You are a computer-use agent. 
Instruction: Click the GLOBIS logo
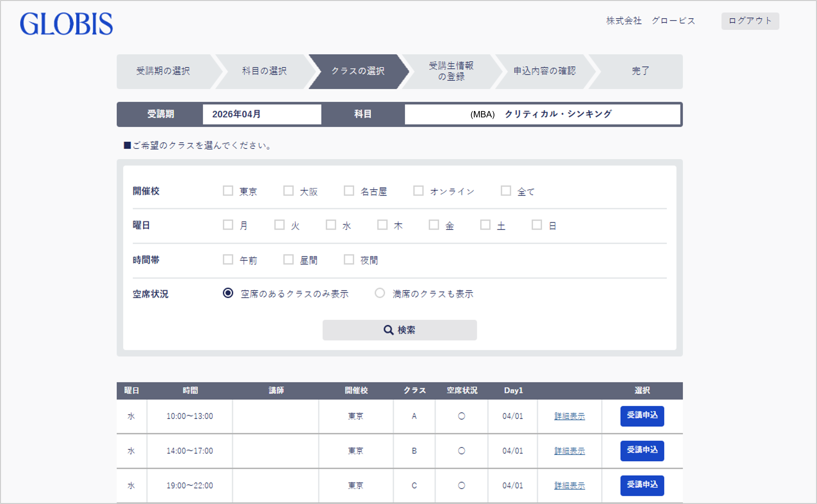pos(66,24)
